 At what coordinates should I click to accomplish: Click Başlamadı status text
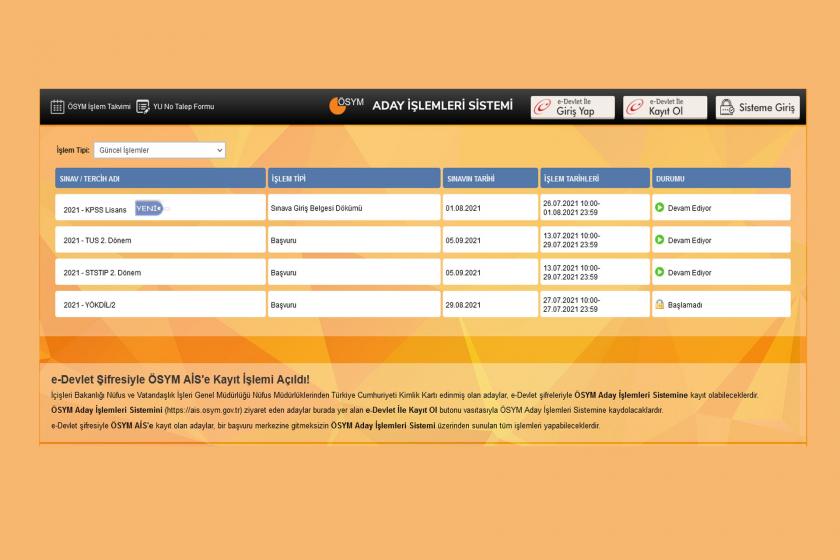point(685,305)
